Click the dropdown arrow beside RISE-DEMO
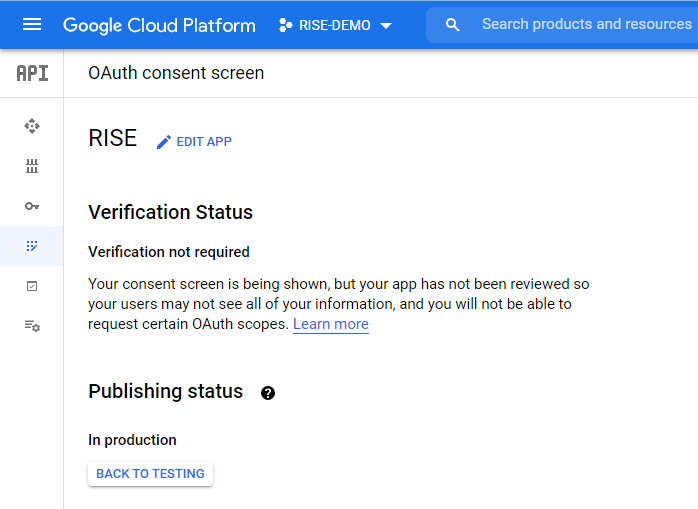Screen dimensions: 698x509 [386, 25]
